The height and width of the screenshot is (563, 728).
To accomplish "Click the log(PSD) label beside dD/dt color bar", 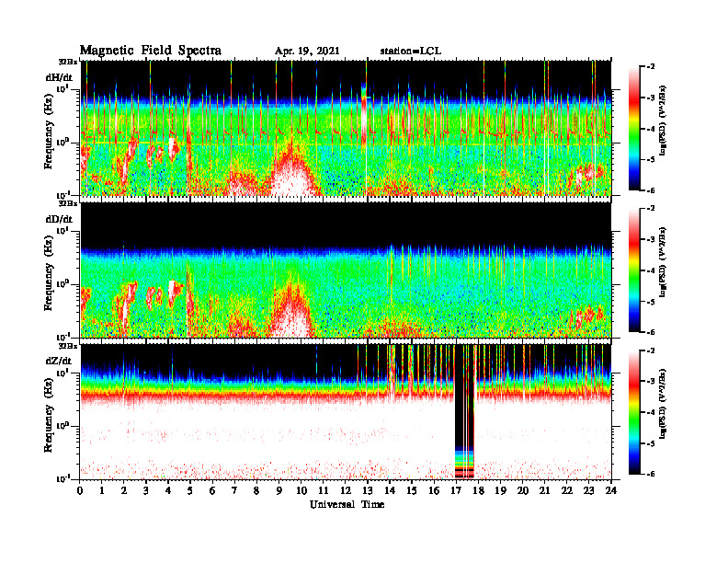I will pyautogui.click(x=662, y=262).
